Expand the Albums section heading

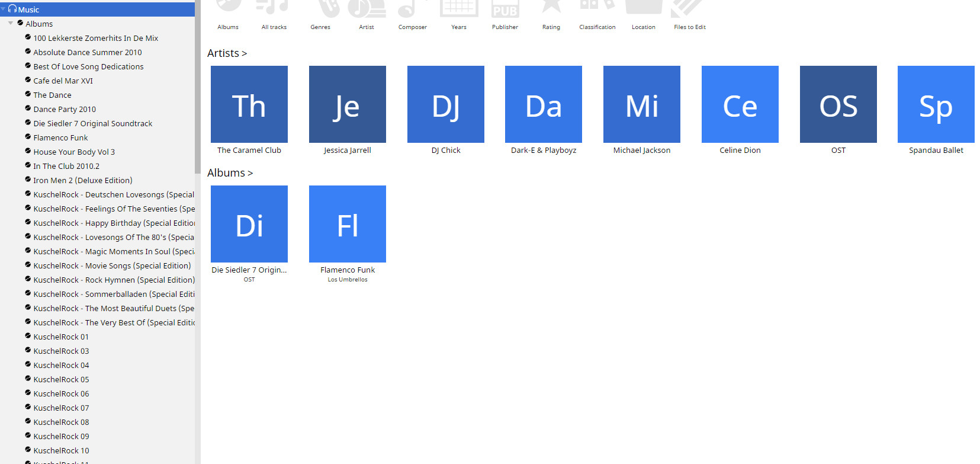click(x=230, y=173)
